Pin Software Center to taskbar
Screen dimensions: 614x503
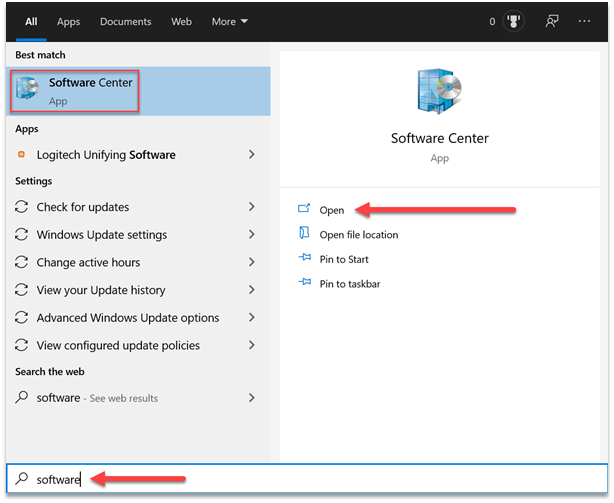coord(349,284)
